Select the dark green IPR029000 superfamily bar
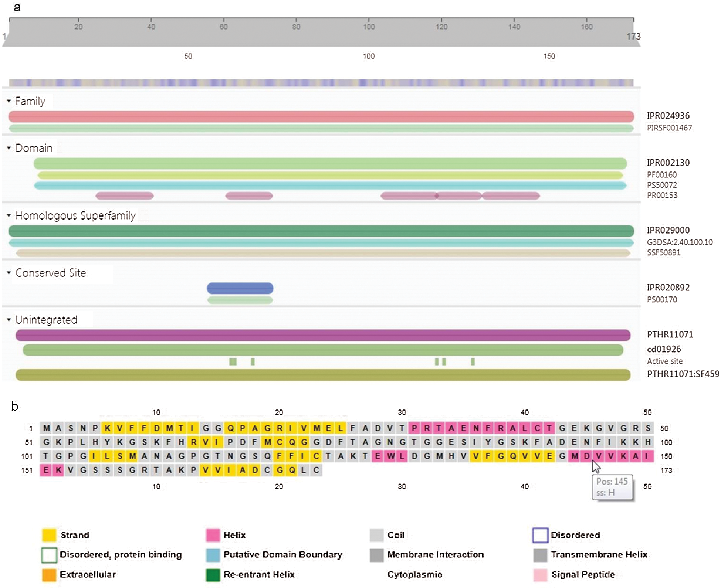Image resolution: width=721 pixels, height=588 pixels. [x=321, y=231]
